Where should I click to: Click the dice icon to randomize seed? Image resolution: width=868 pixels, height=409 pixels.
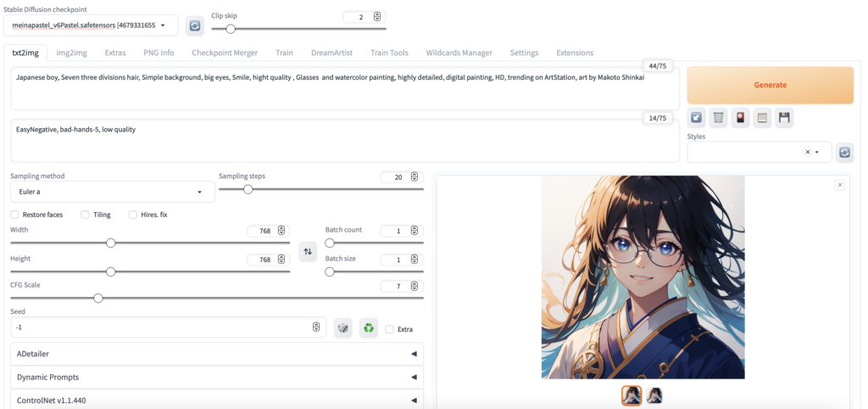[342, 328]
